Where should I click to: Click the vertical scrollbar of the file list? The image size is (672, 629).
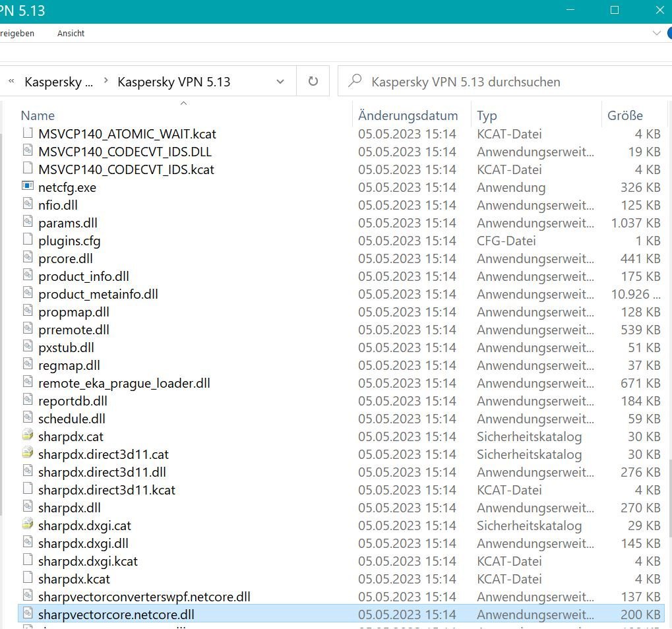click(x=670, y=497)
